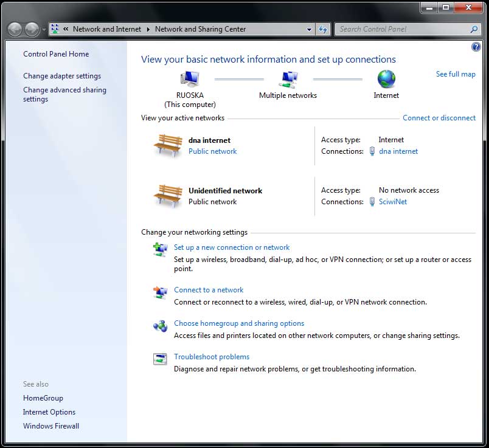Open Connect or disconnect link

[439, 118]
